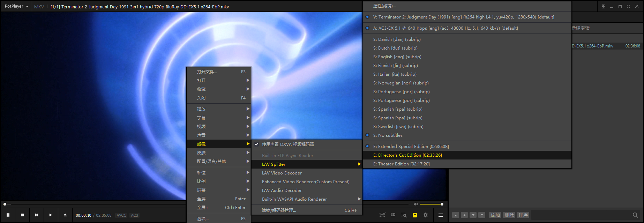Open 滤镜/解码器管理... menu entry
Viewport: 644px width, 223px height.
[x=279, y=210]
